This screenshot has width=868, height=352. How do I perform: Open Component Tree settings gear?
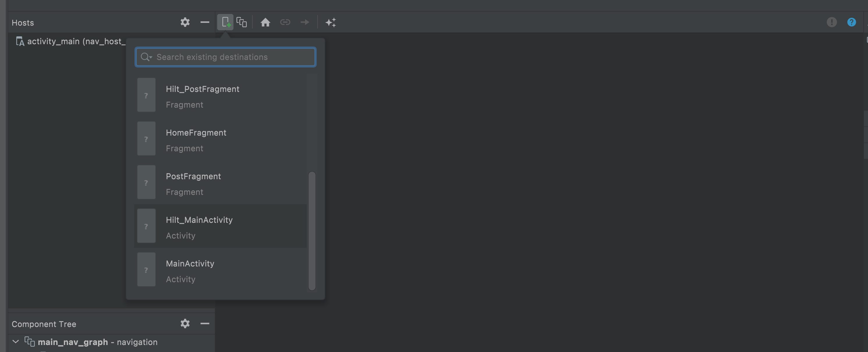[185, 324]
